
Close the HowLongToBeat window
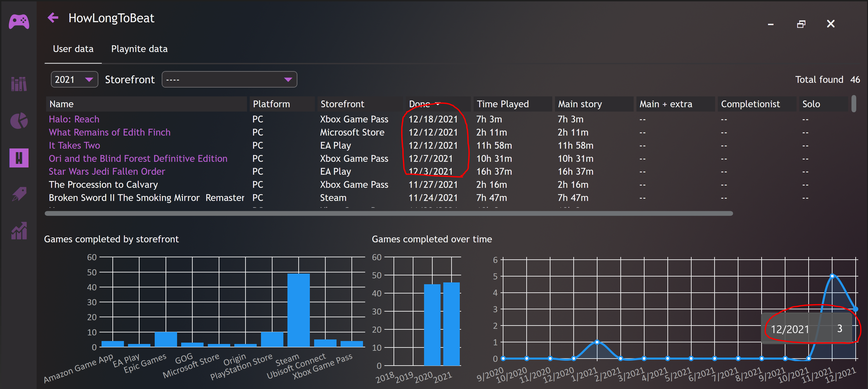831,24
